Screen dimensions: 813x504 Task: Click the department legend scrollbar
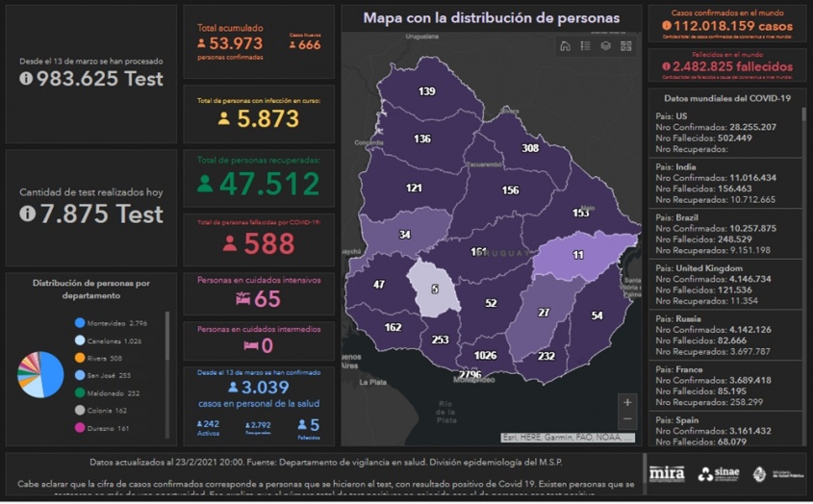pyautogui.click(x=168, y=337)
